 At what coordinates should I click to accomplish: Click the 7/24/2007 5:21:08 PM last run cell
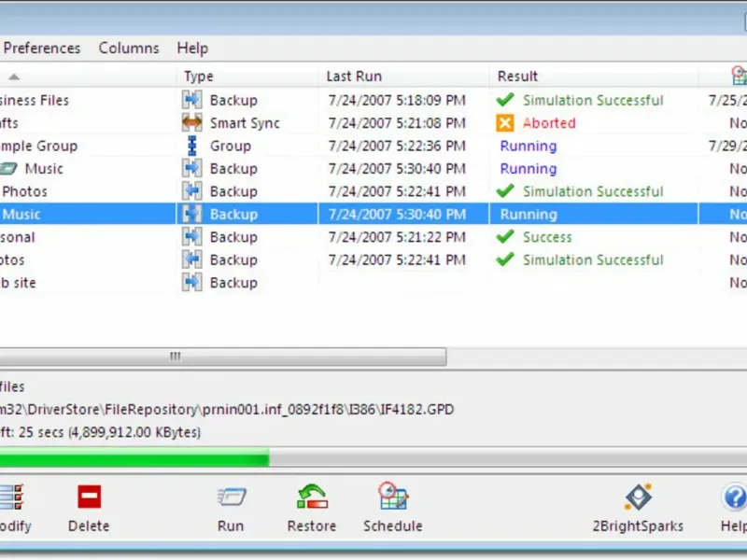(397, 123)
